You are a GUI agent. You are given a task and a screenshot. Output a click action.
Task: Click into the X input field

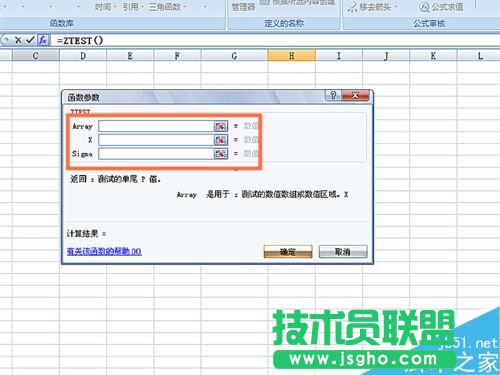[156, 140]
